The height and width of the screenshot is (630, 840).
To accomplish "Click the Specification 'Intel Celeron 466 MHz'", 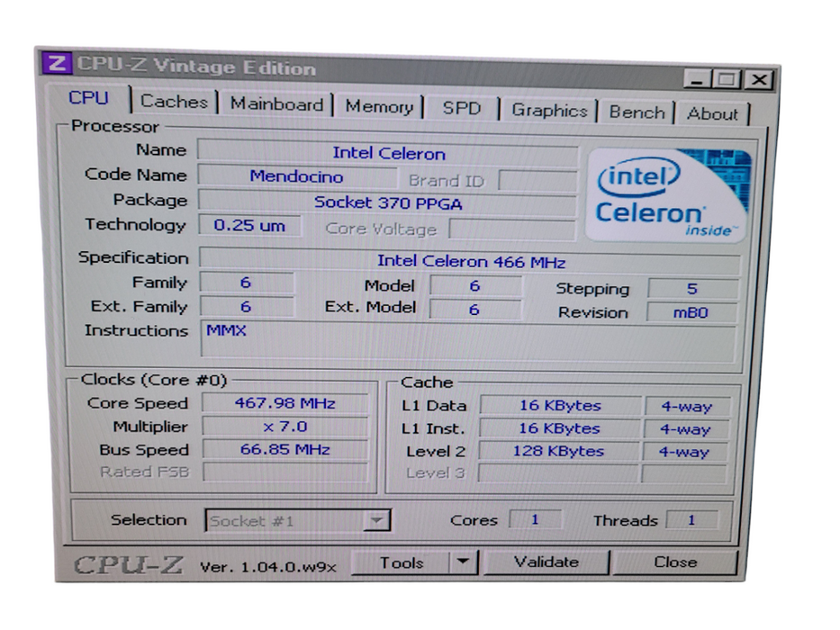I will pyautogui.click(x=470, y=261).
